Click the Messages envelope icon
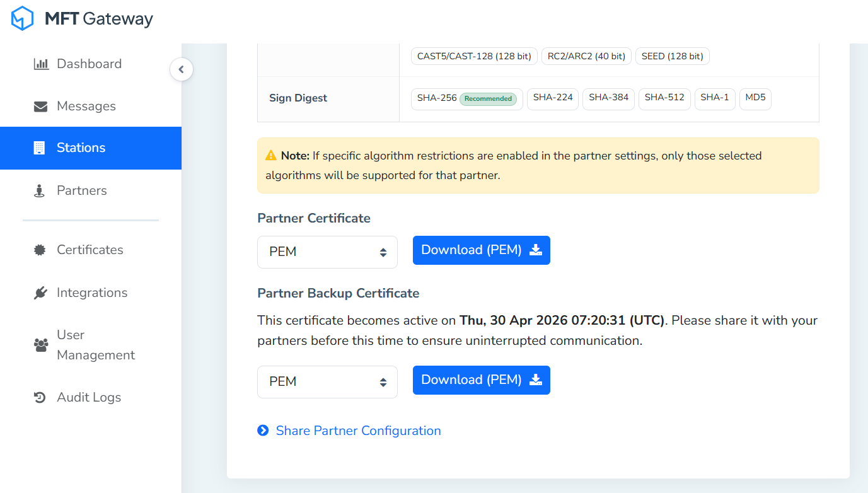 click(40, 107)
